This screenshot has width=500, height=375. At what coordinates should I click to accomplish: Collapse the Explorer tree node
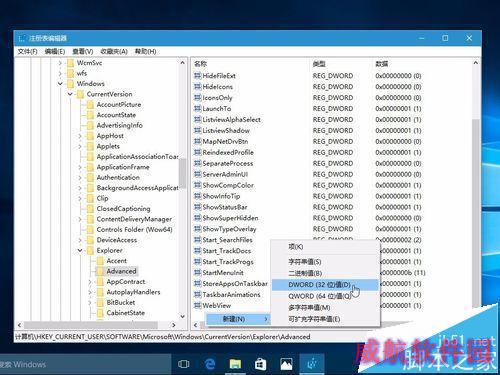tap(80, 250)
